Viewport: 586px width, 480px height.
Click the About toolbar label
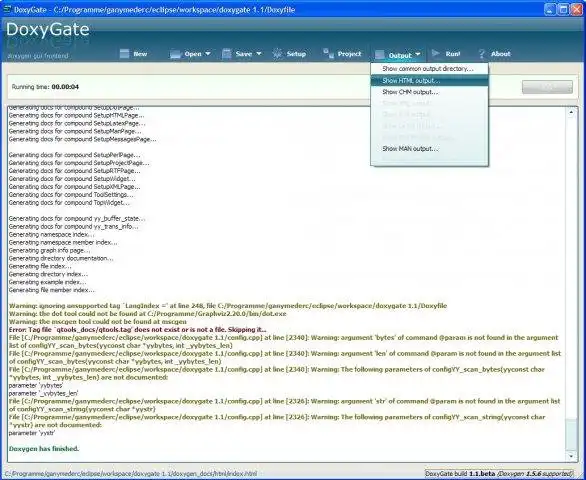pyautogui.click(x=500, y=54)
